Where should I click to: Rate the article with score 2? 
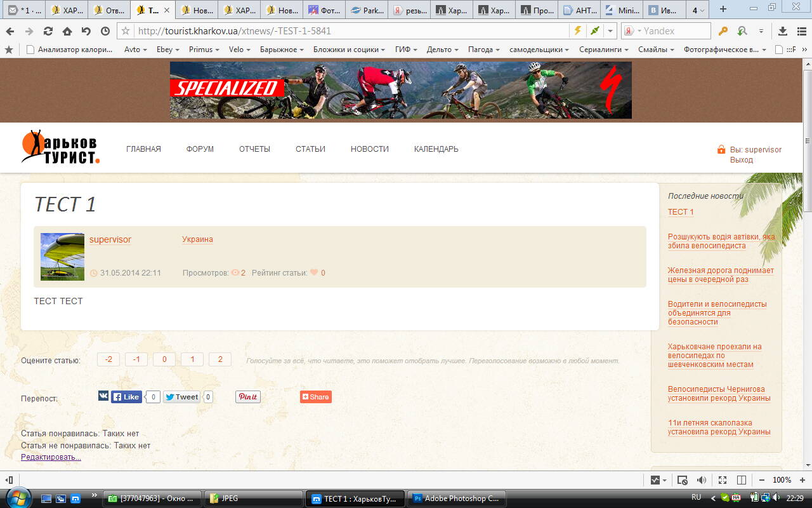(x=220, y=359)
